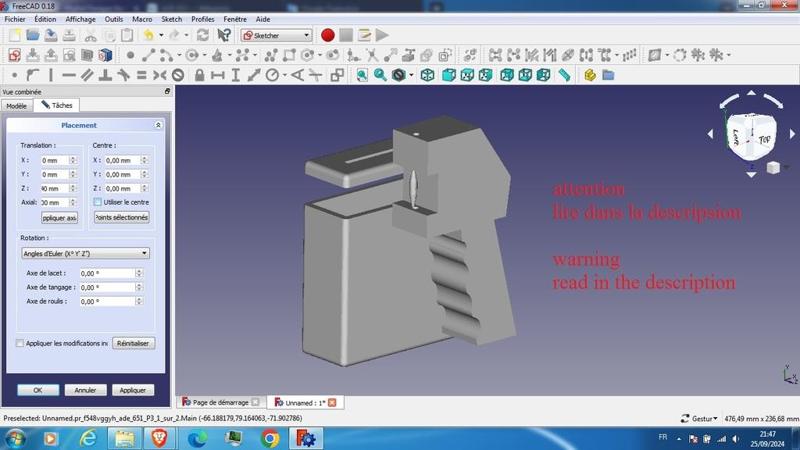This screenshot has width=800, height=450.
Task: Apply the Lock constraint padlock icon
Action: (x=199, y=76)
